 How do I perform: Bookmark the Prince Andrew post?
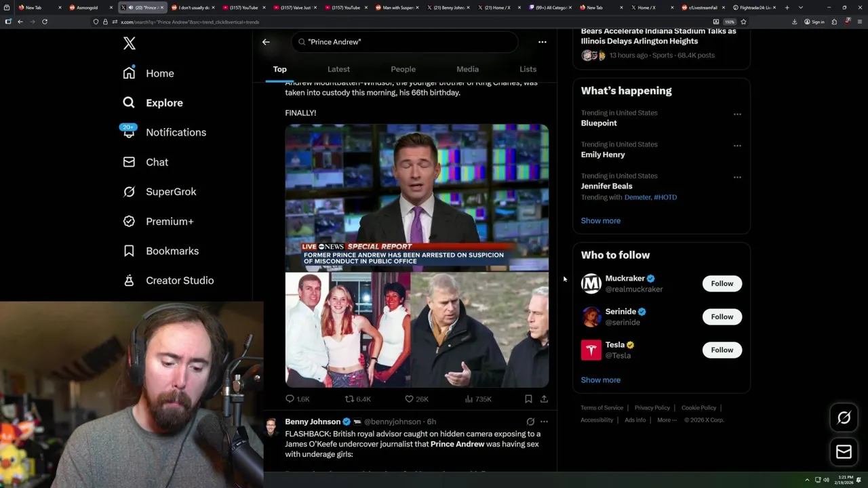click(x=528, y=399)
